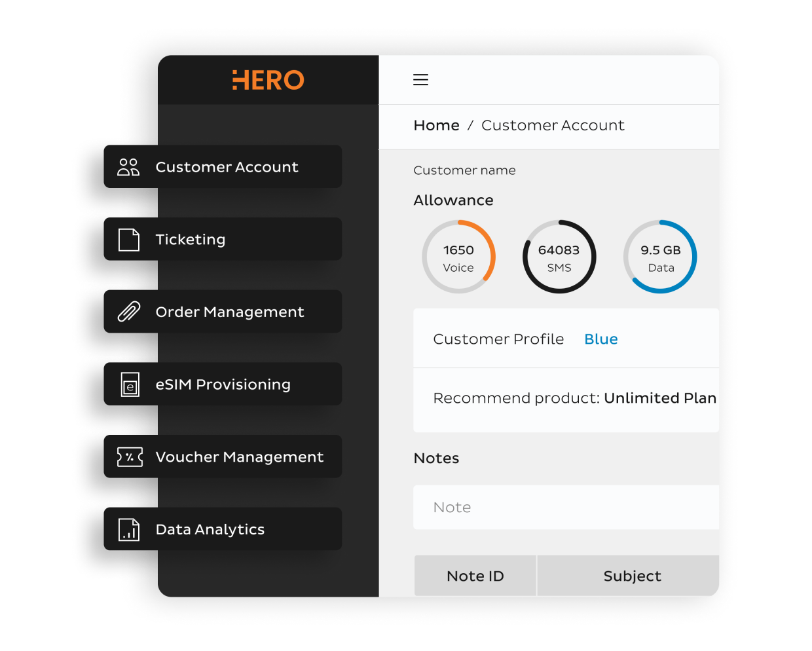Click the hamburger menu icon

coord(420,80)
